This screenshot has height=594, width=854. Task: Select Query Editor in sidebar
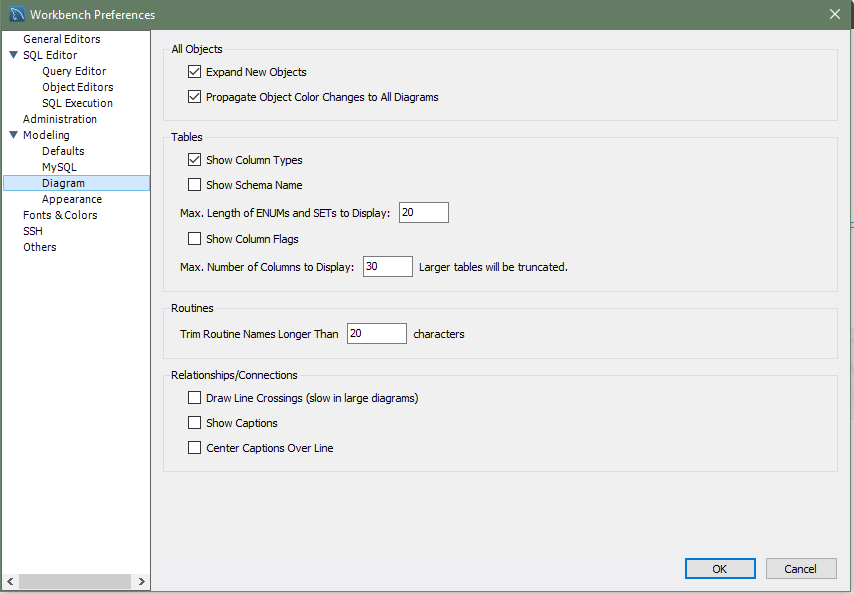74,71
